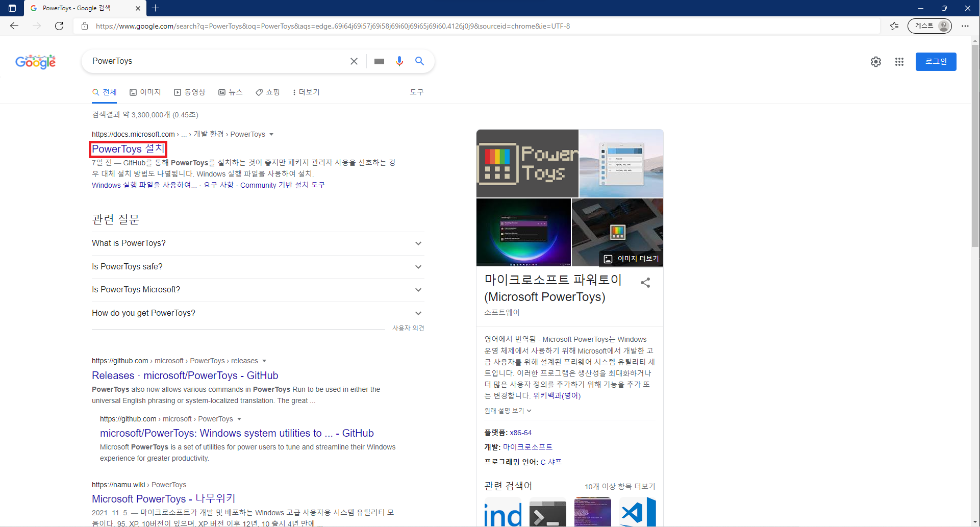The width and height of the screenshot is (980, 527).
Task: Click the purple terminal related search thumbnail
Action: [593, 512]
